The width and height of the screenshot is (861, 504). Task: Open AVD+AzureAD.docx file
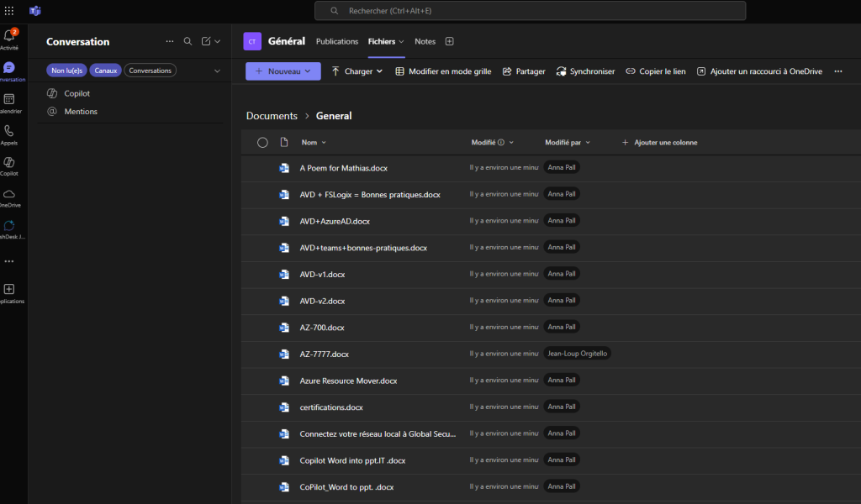pyautogui.click(x=335, y=222)
